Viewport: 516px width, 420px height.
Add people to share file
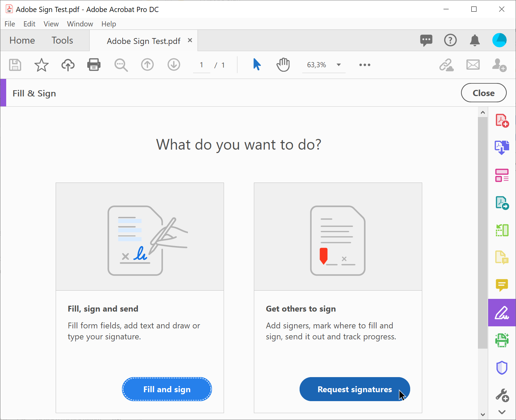[499, 65]
